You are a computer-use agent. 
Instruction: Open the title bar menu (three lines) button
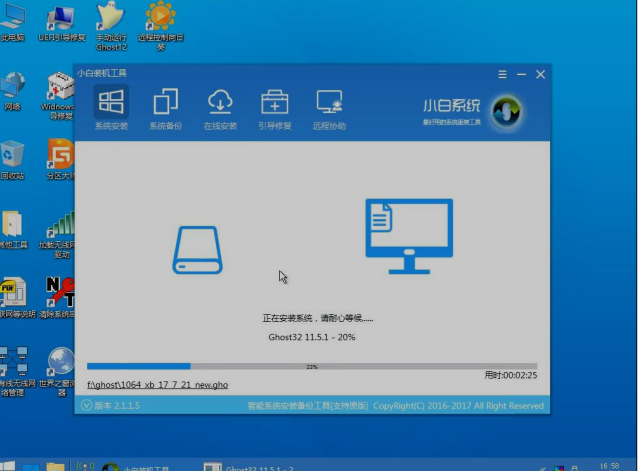[x=502, y=74]
